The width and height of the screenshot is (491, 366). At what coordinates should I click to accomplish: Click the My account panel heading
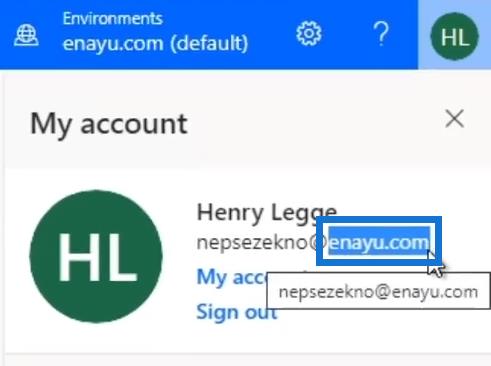pyautogui.click(x=109, y=124)
